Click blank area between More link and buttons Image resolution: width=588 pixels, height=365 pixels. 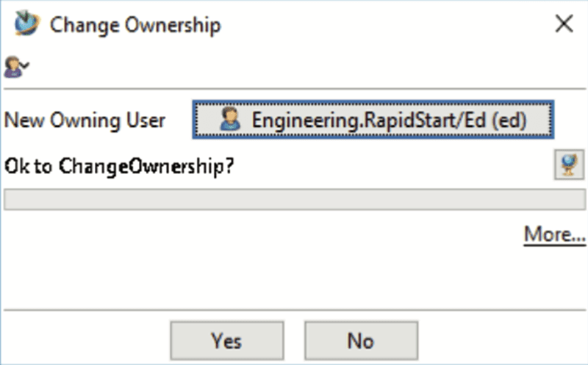coord(295,278)
